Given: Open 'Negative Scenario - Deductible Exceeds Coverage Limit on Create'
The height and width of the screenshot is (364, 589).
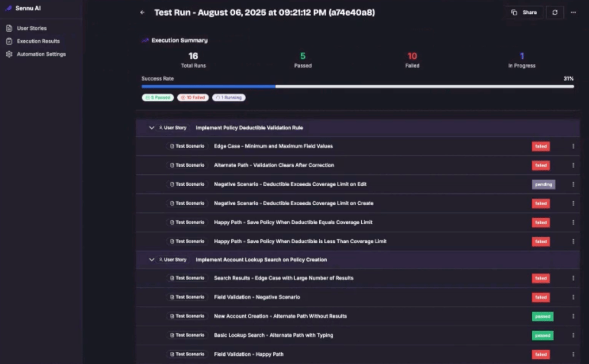Looking at the screenshot, I should pos(293,203).
